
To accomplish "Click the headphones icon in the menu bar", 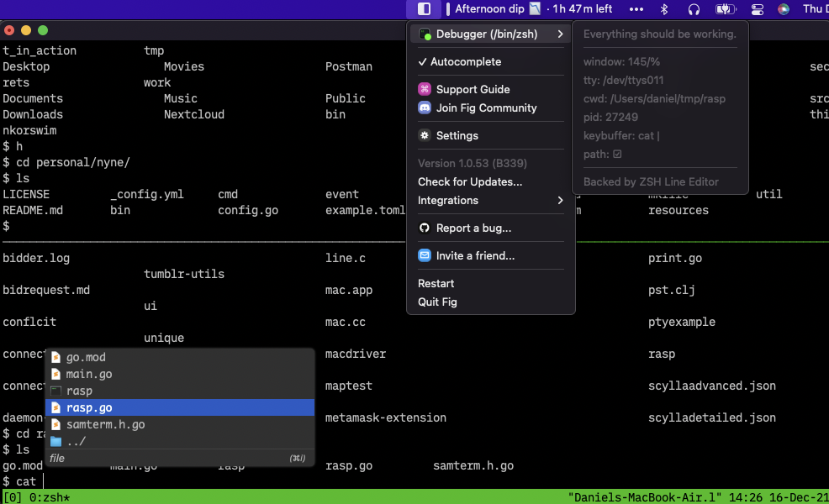I will (692, 9).
